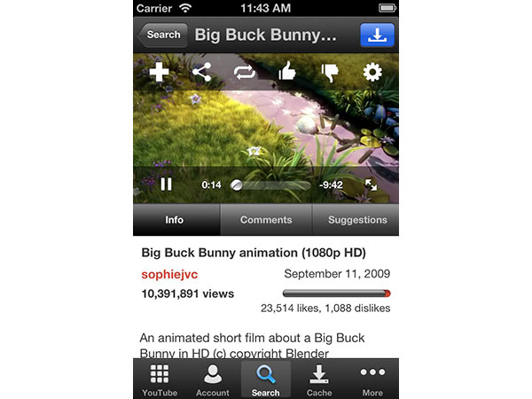Open the Cache downloads tab
Screen dimensions: 532x399
tap(319, 380)
